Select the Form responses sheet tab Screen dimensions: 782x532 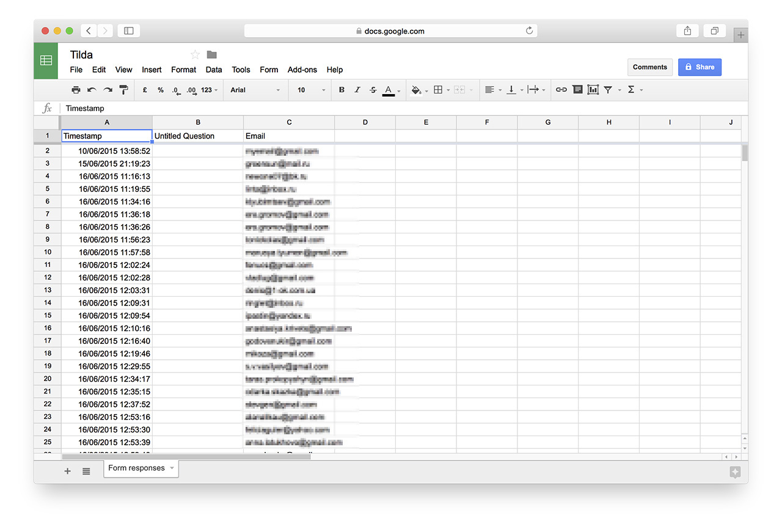[x=137, y=468]
